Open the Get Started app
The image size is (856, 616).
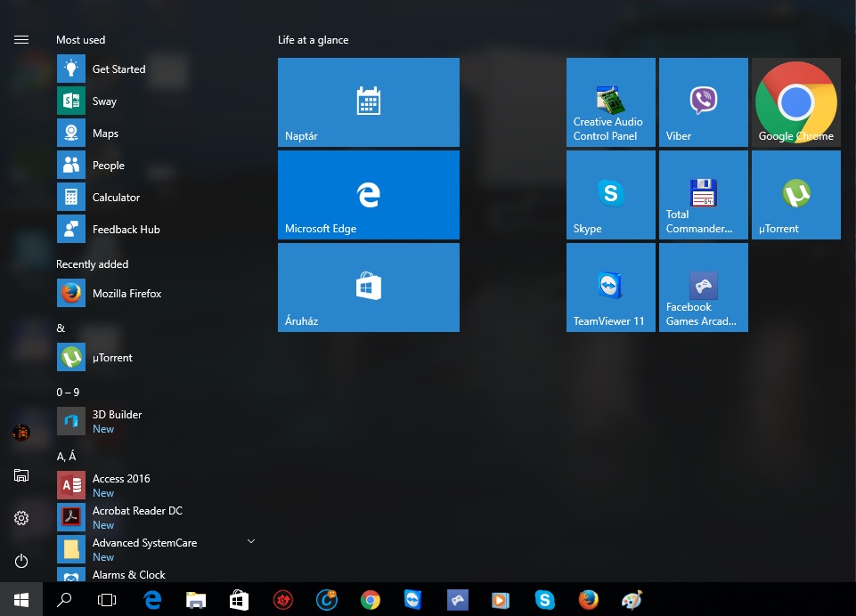[156, 69]
